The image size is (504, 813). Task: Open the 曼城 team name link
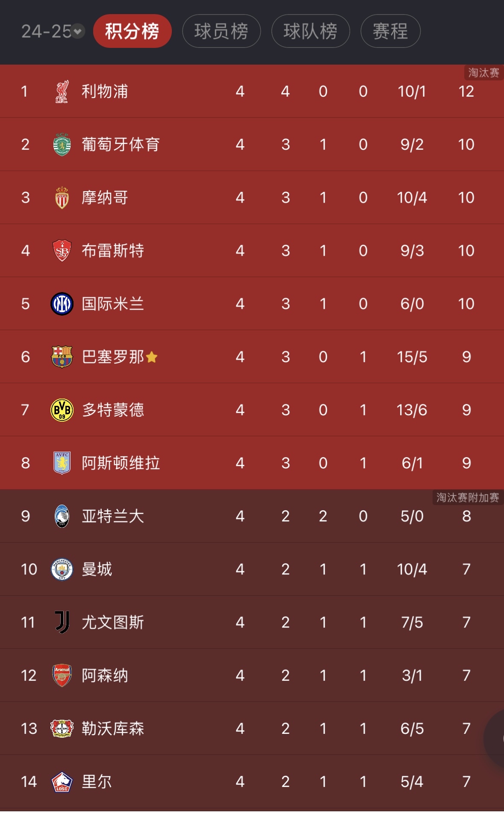(x=97, y=569)
